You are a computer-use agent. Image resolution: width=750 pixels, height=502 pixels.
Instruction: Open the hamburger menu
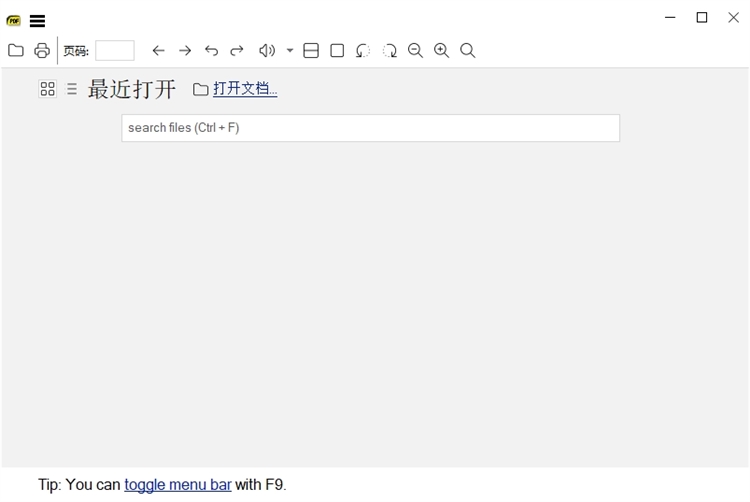point(37,21)
